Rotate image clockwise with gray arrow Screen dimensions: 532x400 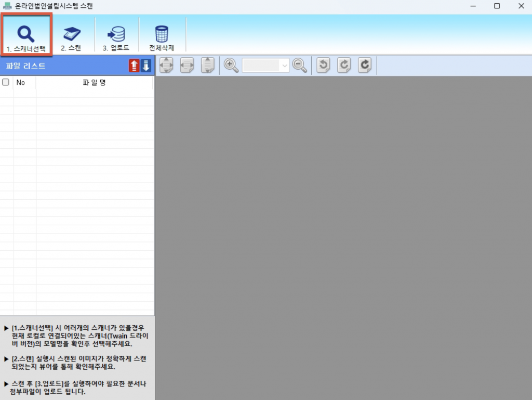(x=344, y=65)
